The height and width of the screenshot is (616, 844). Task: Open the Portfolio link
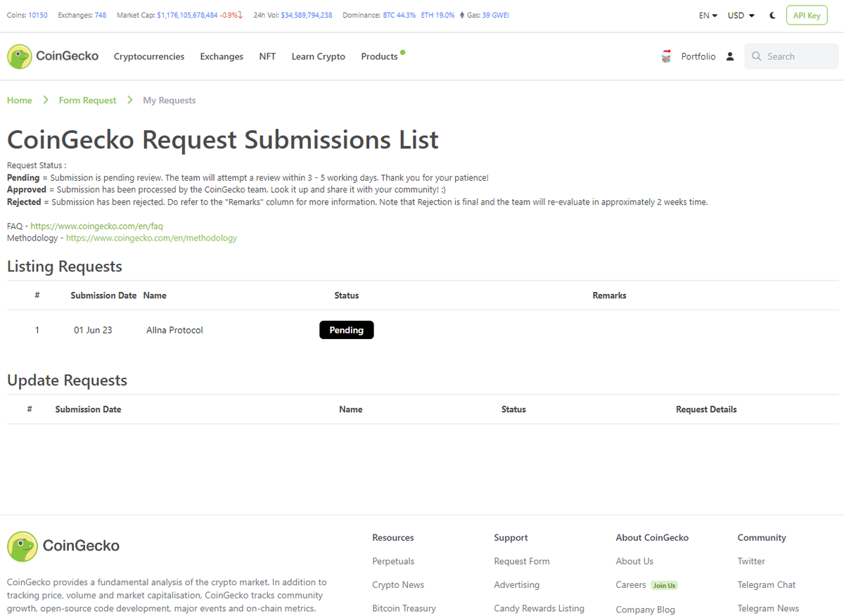click(698, 56)
